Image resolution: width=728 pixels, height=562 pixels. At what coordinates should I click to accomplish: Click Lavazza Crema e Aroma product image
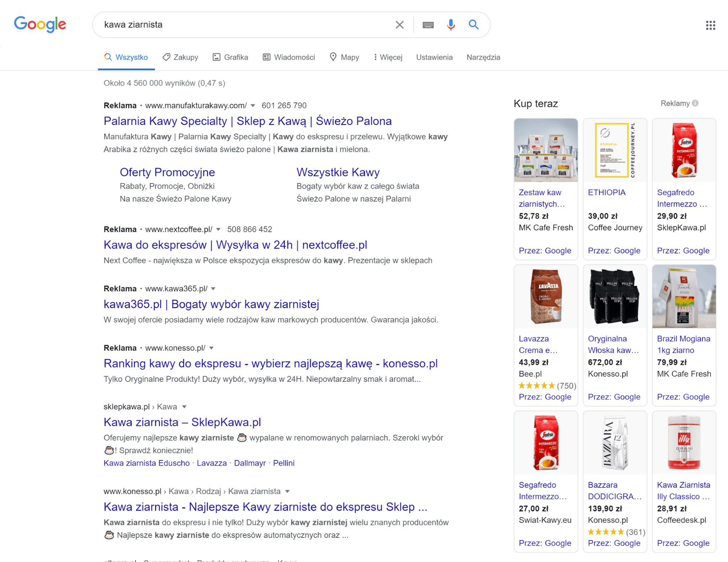click(546, 296)
